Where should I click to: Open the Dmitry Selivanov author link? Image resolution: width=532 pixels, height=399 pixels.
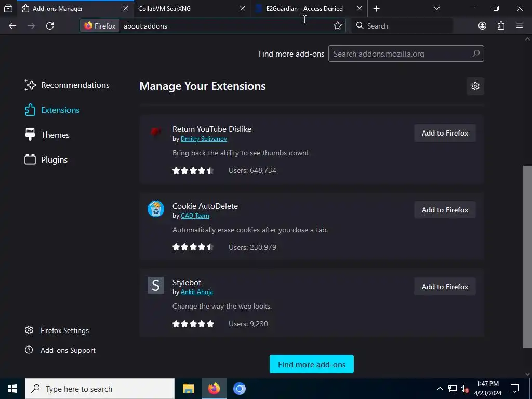pyautogui.click(x=204, y=139)
